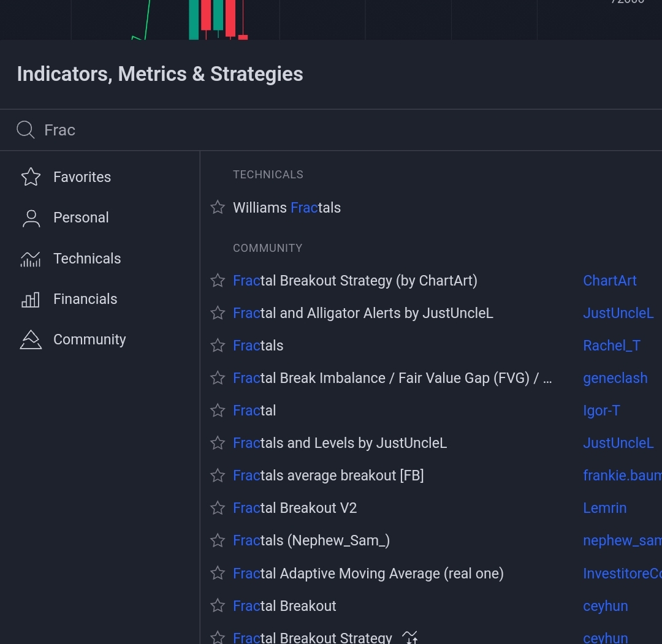Open author ChartArt's profile link
The width and height of the screenshot is (662, 644).
point(610,281)
